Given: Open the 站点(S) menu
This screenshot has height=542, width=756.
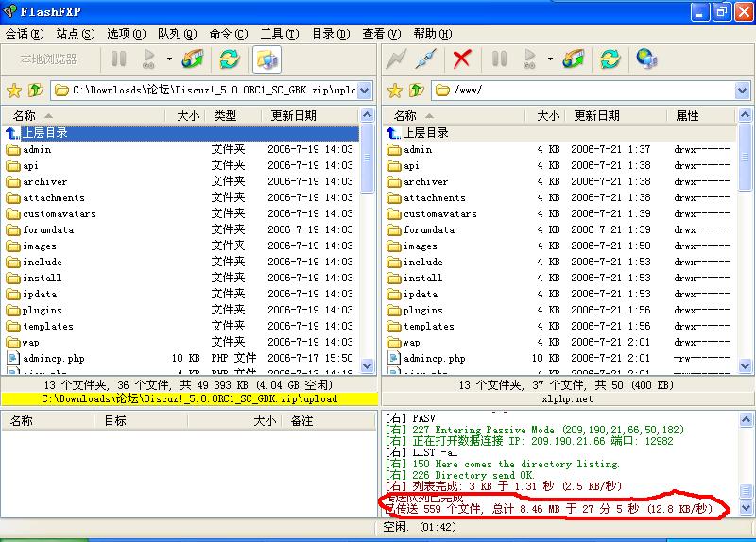Looking at the screenshot, I should (76, 34).
